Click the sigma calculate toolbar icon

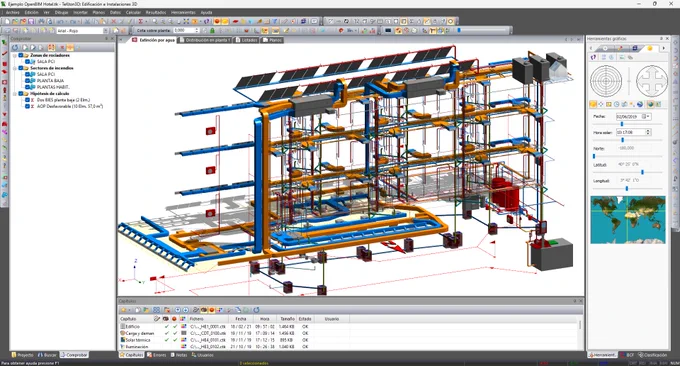coord(141,21)
